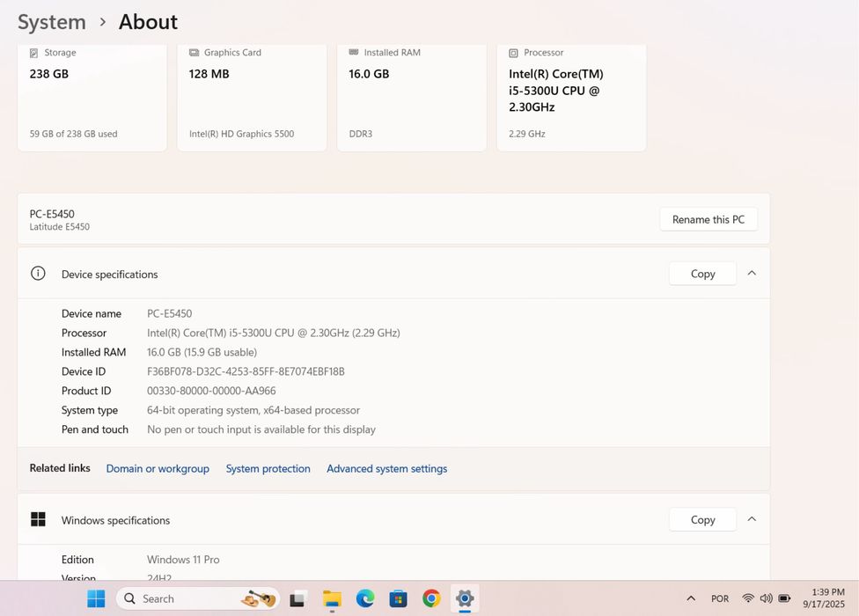This screenshot has width=859, height=616.
Task: Open Task View in the taskbar
Action: (297, 599)
